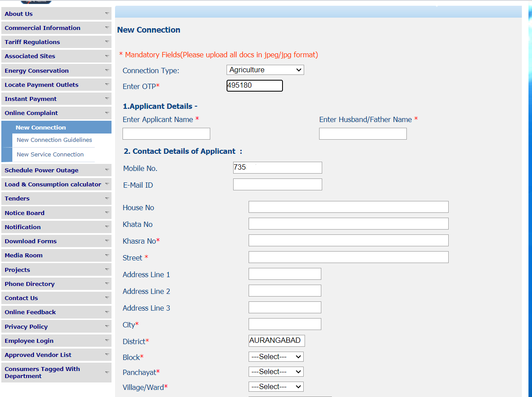Screen dimensions: 532x397
Task: Open the Village/Ward dropdown
Action: click(x=276, y=386)
